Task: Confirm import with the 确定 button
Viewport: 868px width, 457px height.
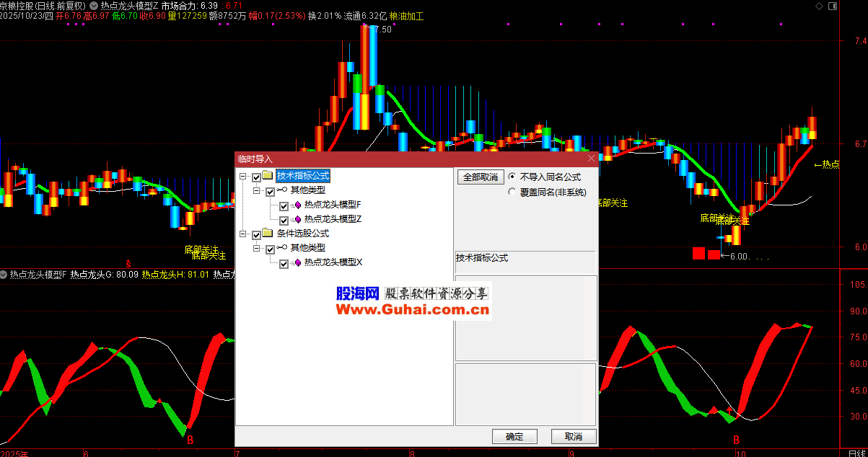Action: (x=514, y=436)
